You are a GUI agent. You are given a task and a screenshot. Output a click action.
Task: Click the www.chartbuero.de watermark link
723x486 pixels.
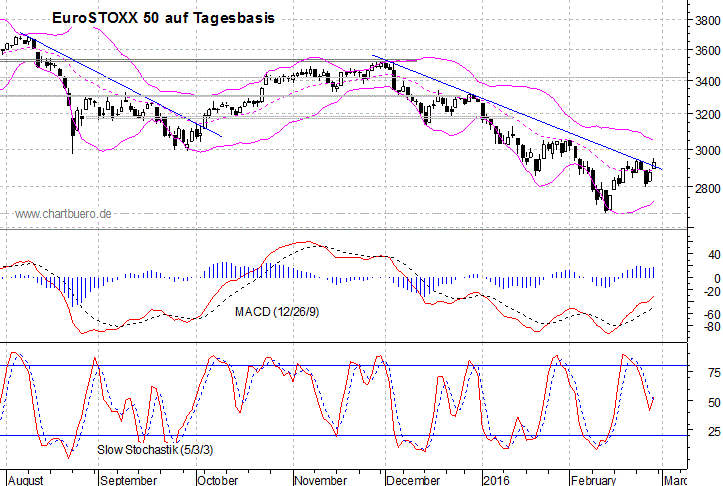click(63, 213)
